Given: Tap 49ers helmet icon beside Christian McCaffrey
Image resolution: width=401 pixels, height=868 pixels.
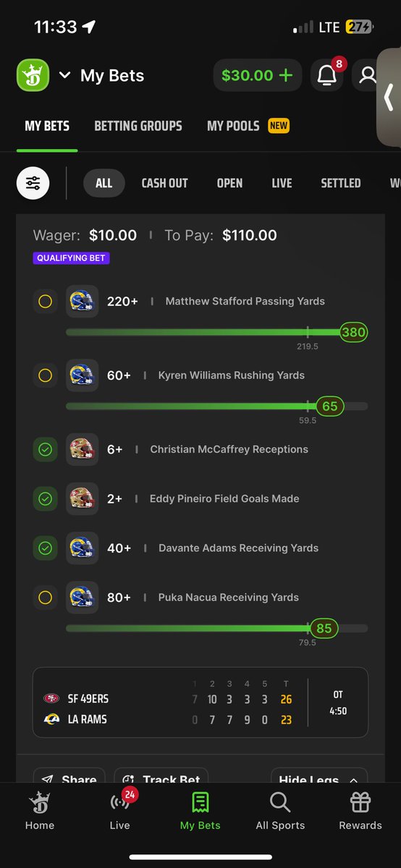Looking at the screenshot, I should (x=82, y=449).
